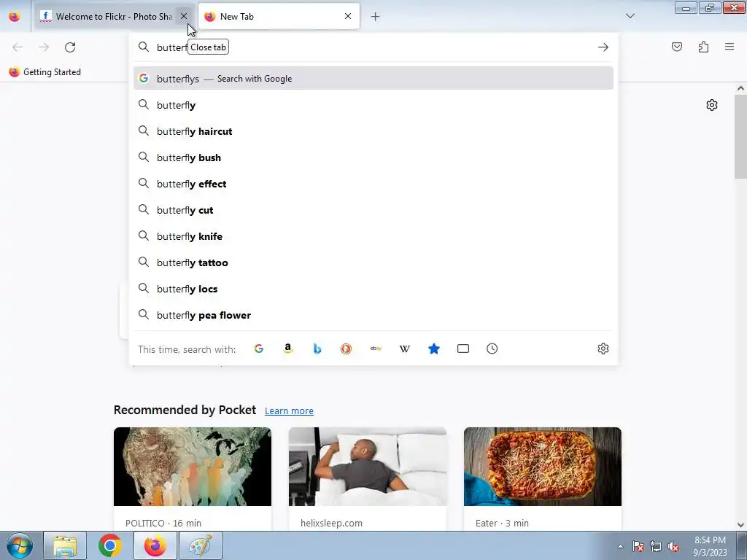747x560 pixels.
Task: Open the Extensions puzzle icon
Action: point(703,47)
